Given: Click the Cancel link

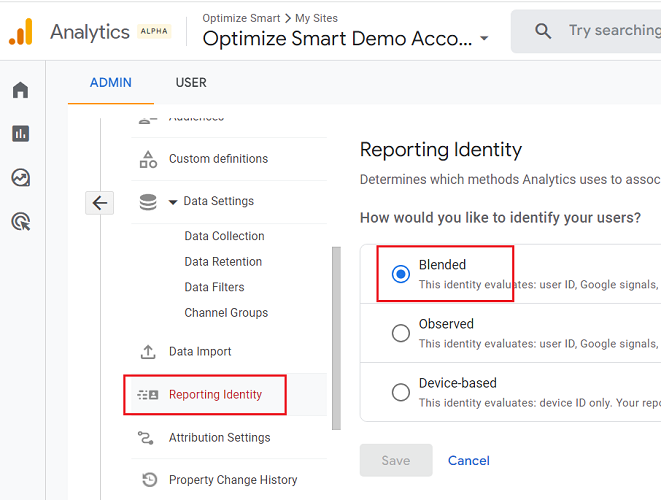Looking at the screenshot, I should 469,461.
